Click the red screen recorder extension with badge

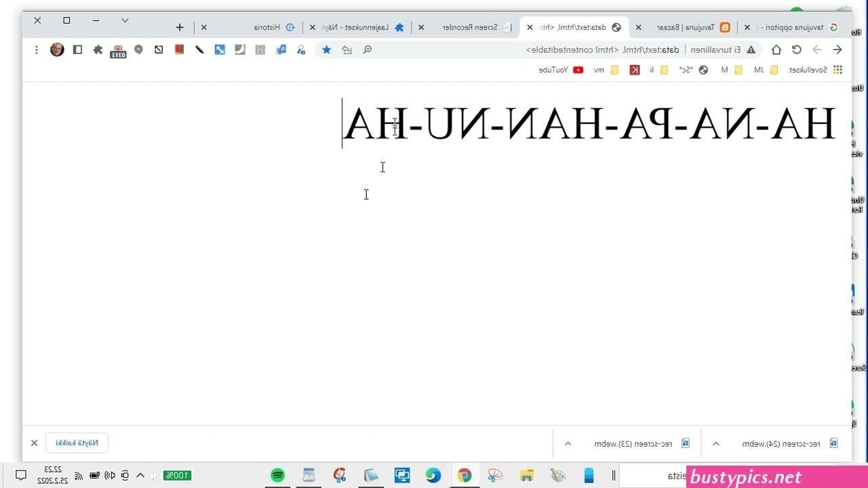coord(118,51)
